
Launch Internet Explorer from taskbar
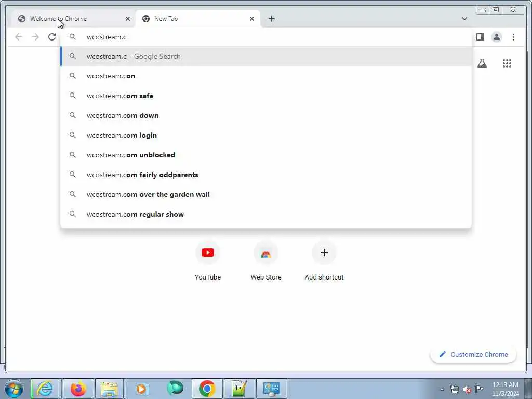pyautogui.click(x=45, y=389)
